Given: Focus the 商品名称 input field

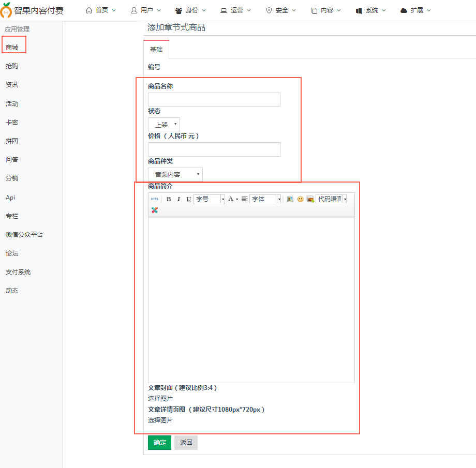Looking at the screenshot, I should pos(214,100).
